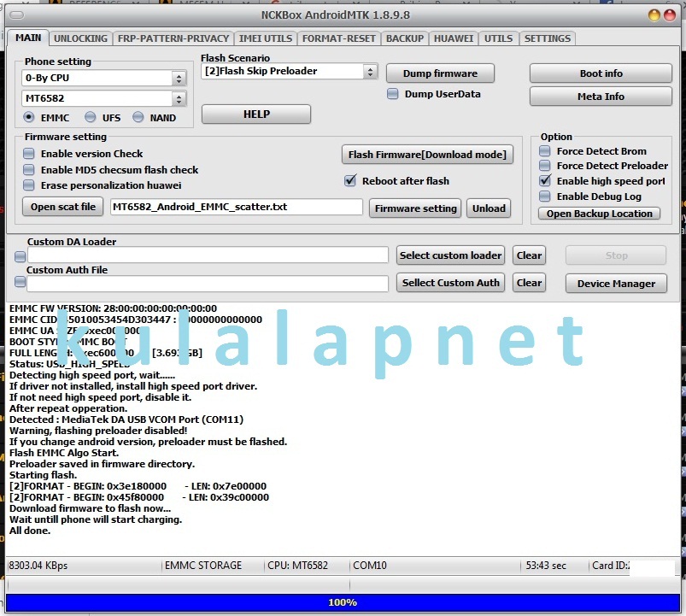
Task: Enable version Check checkbox
Action: click(x=29, y=154)
